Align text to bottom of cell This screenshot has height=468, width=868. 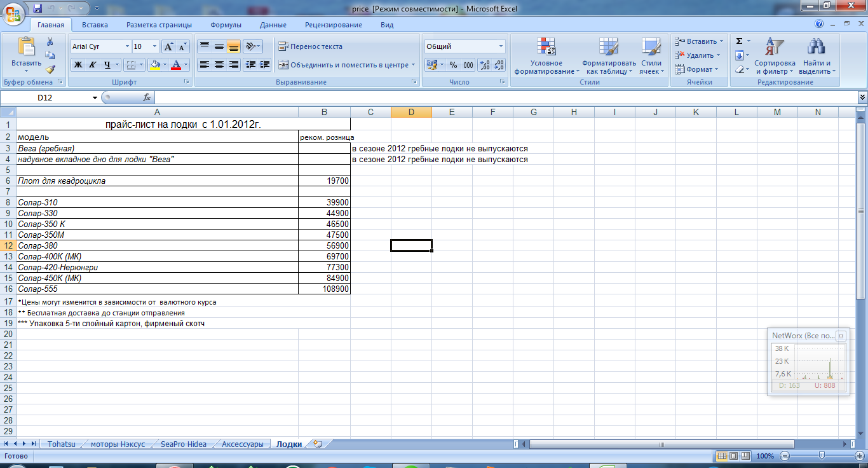coord(234,46)
